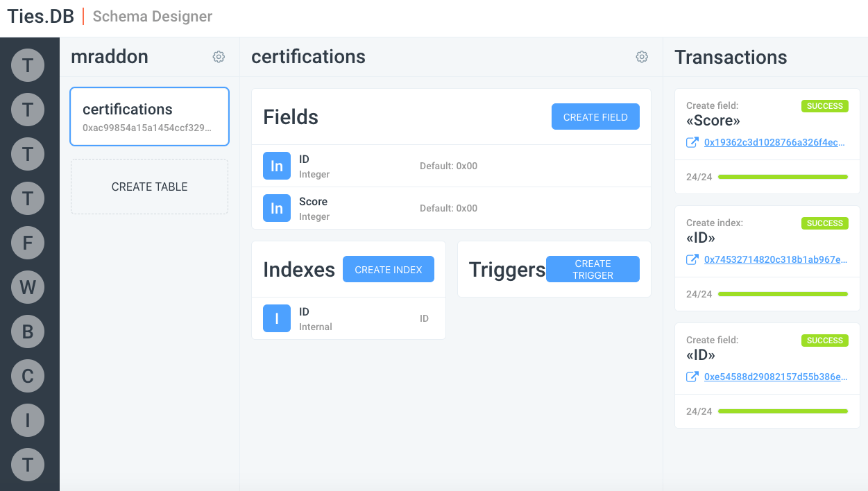
Task: Select the 'I' avatar in the sidebar
Action: pyautogui.click(x=28, y=420)
